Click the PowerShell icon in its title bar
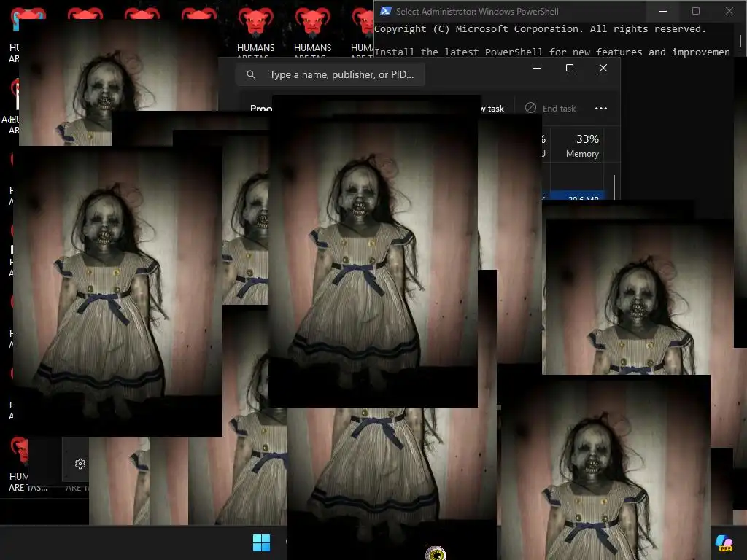The width and height of the screenshot is (747, 560). pos(386,11)
